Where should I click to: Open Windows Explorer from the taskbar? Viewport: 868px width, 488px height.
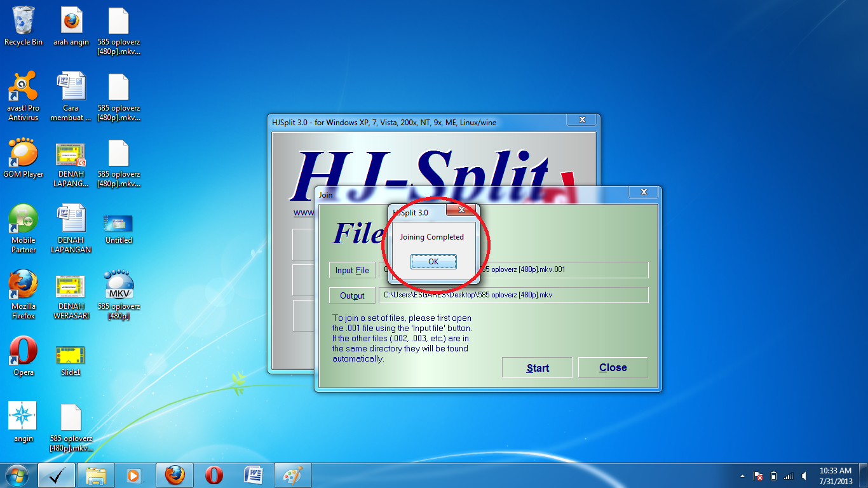[96, 475]
